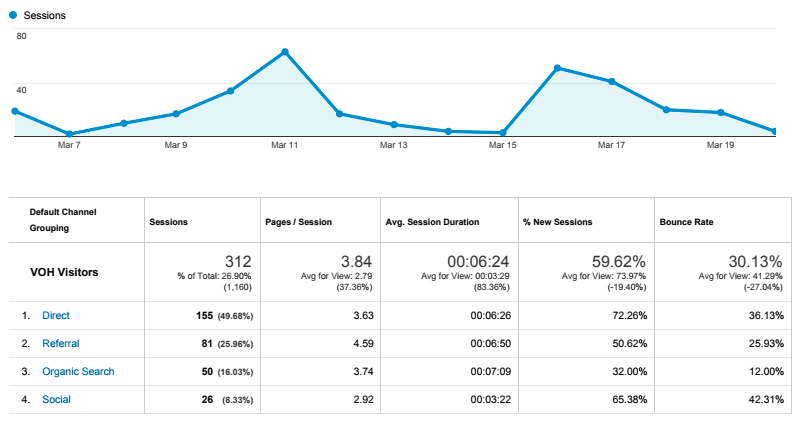The image size is (792, 427).
Task: Click Social pages per session 2.92
Action: click(x=363, y=399)
